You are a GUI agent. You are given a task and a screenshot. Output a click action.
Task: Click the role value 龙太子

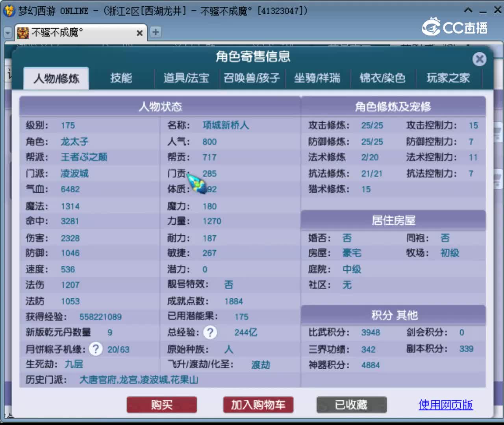[74, 142]
